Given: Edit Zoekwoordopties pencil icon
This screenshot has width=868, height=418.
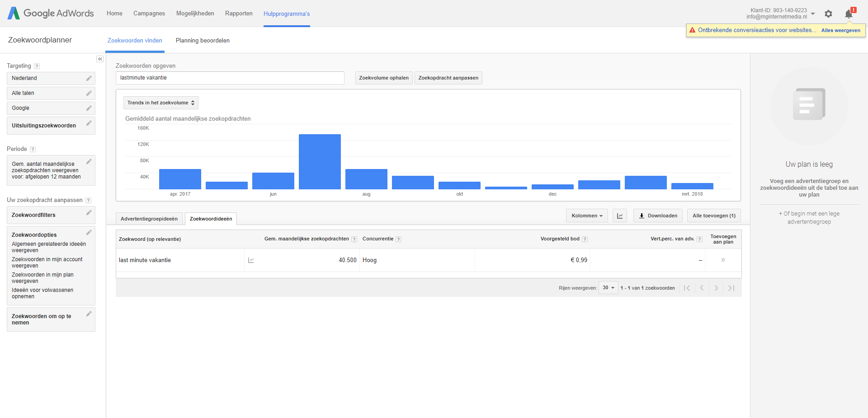Looking at the screenshot, I should coord(89,232).
